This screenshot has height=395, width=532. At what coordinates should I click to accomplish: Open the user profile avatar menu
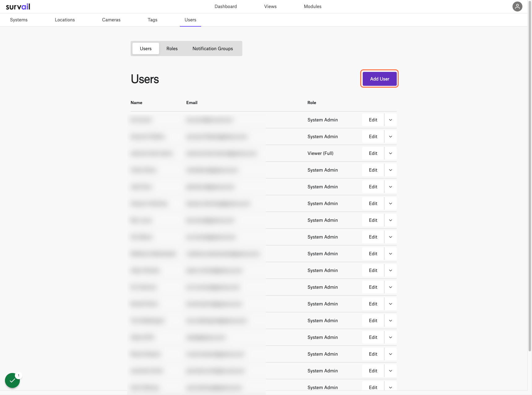coord(517,7)
